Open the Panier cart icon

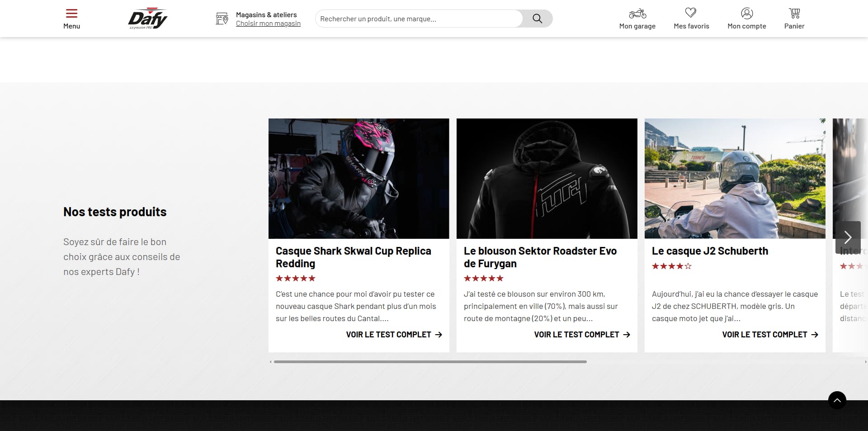coord(794,13)
